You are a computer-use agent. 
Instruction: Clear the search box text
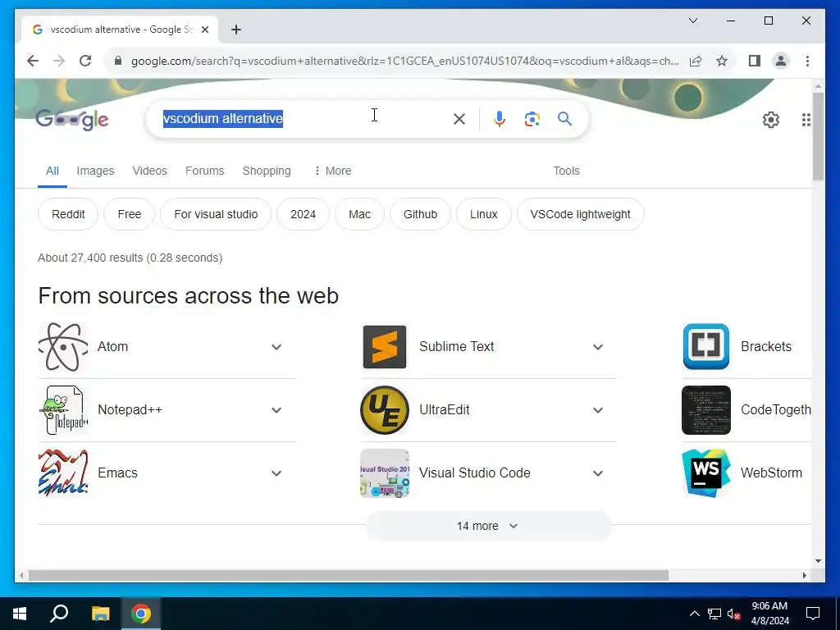pos(459,119)
